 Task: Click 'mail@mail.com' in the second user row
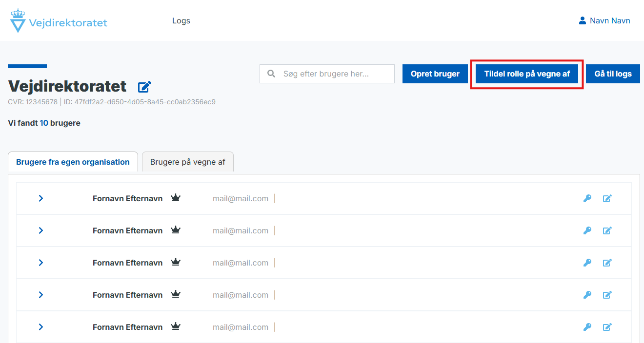(x=241, y=230)
